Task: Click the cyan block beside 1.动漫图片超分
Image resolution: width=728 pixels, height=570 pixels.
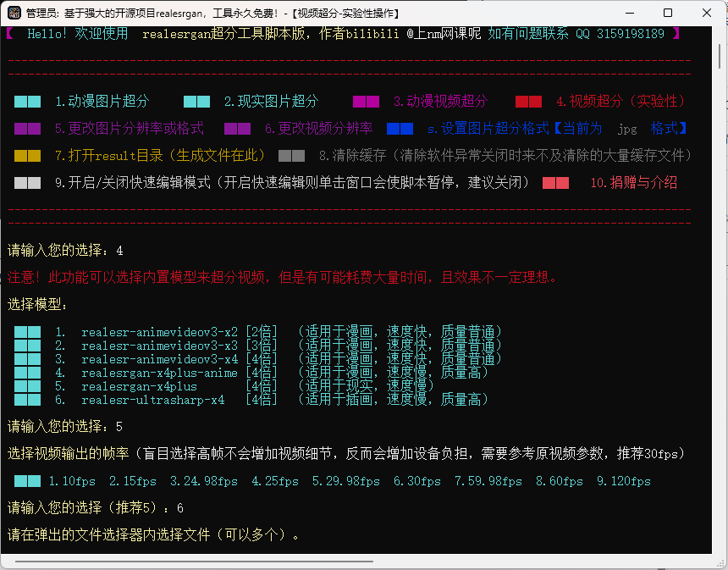Action: point(27,102)
